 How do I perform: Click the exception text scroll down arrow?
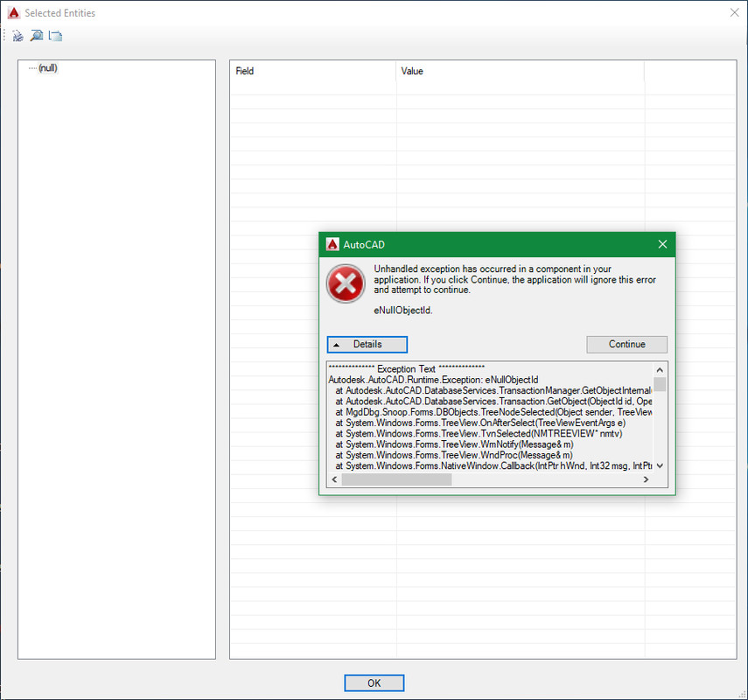(x=660, y=465)
